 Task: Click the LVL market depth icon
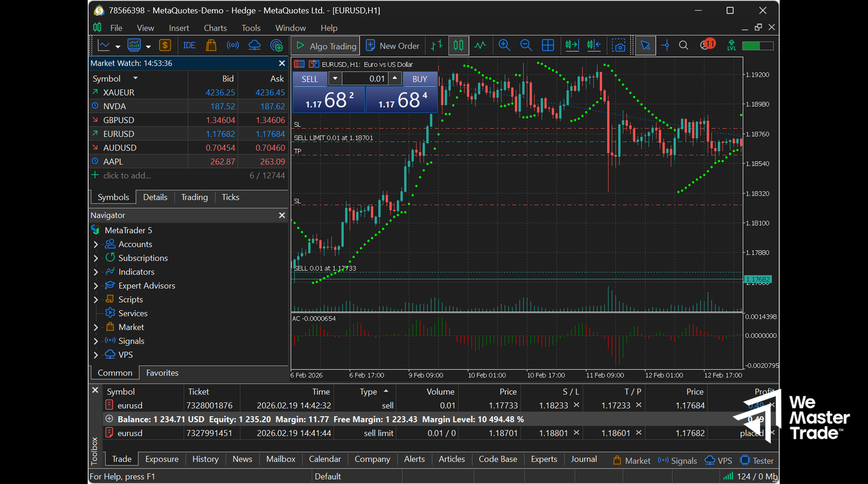pos(732,45)
